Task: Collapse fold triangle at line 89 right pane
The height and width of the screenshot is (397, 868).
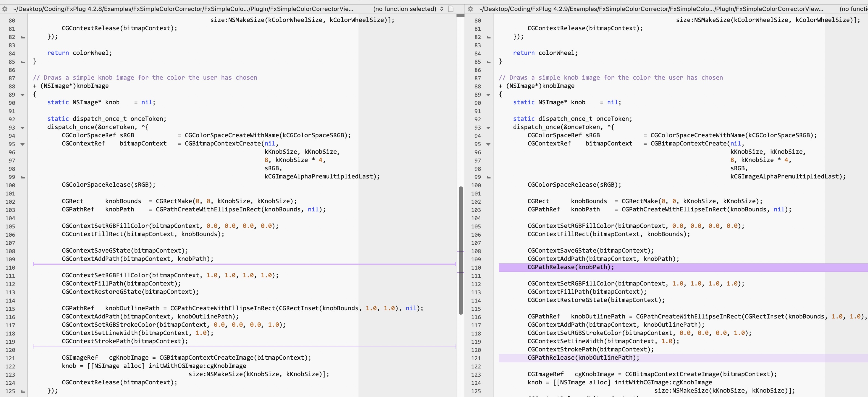Action: 488,95
